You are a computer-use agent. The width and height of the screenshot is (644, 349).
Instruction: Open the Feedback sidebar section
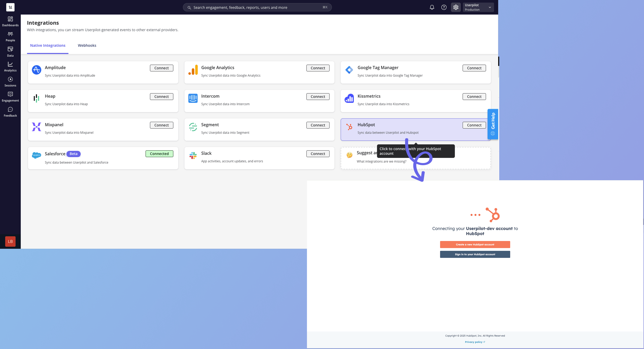[x=10, y=112]
